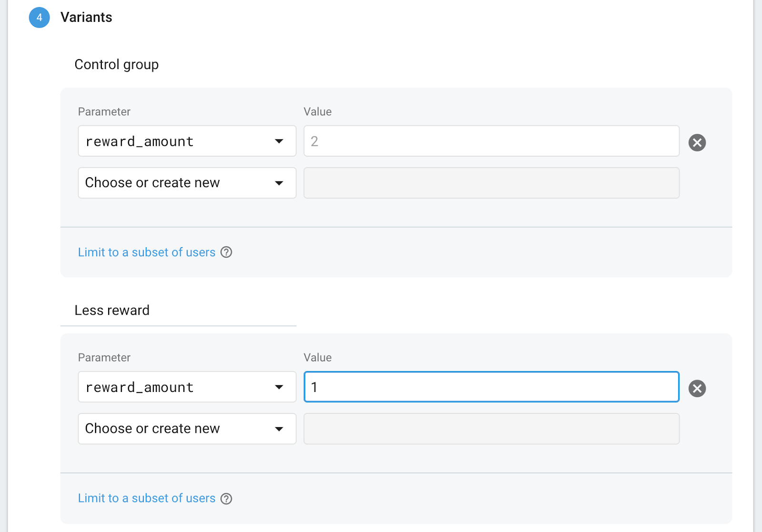
Task: Edit the 'Less reward' variant name field
Action: point(178,311)
